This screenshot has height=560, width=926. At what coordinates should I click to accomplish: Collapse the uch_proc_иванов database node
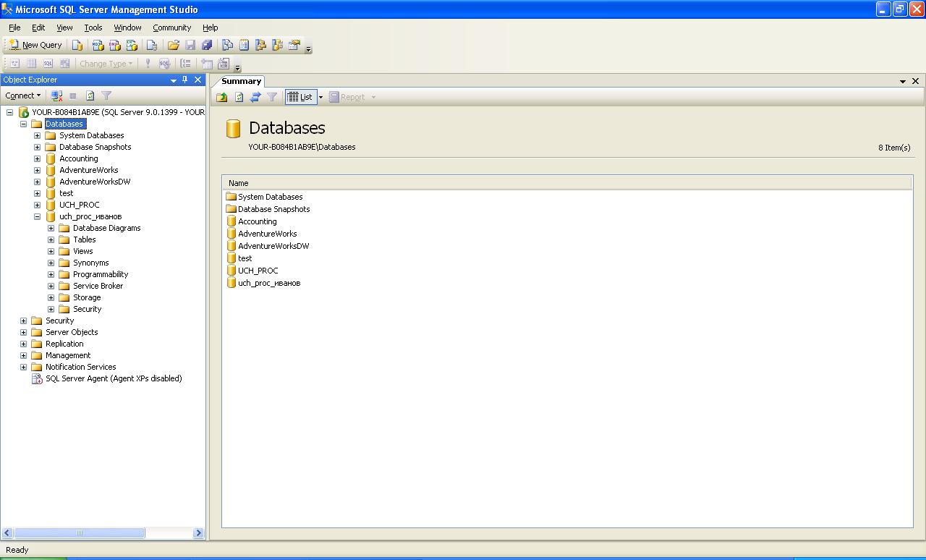38,216
